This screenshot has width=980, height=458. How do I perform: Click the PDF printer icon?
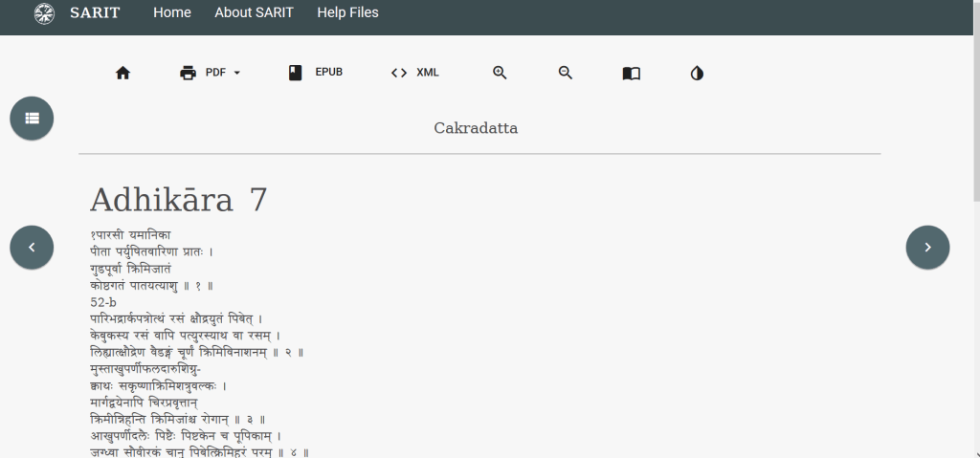[x=189, y=73]
